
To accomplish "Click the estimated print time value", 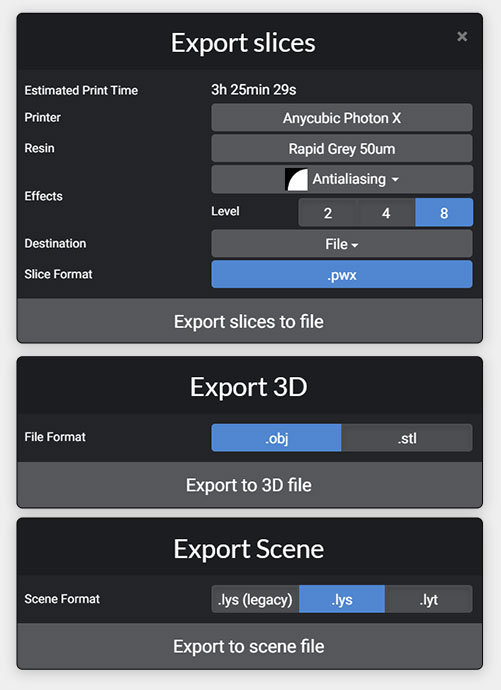I will click(x=254, y=90).
